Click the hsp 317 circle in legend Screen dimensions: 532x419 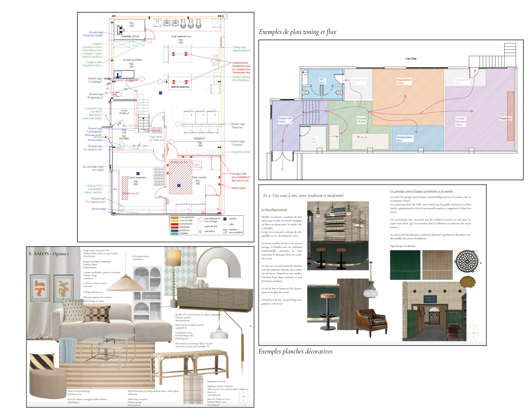[225, 231]
